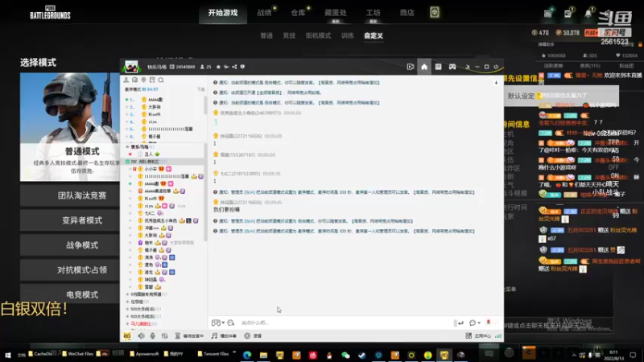Open 应用中心 app center

point(478,335)
